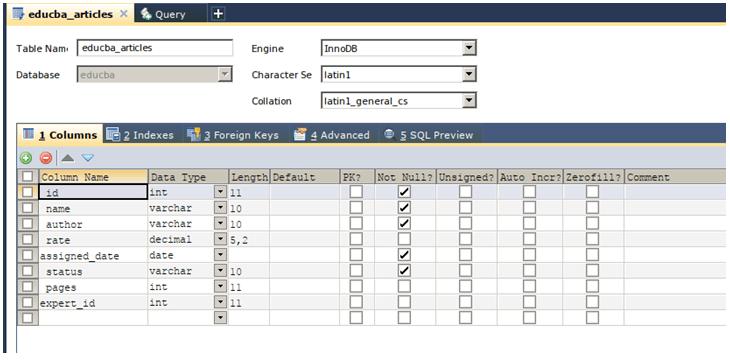
Task: Check Not Null for rate column
Action: tap(404, 239)
